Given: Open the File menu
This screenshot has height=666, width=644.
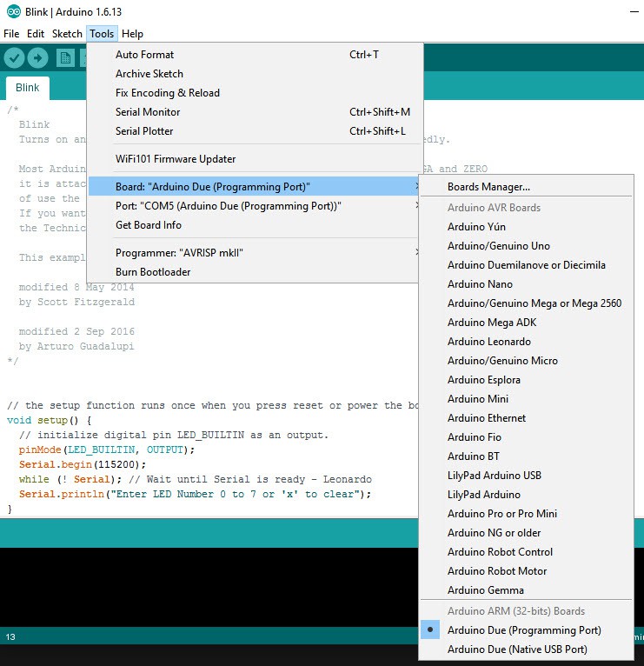Looking at the screenshot, I should 11,34.
